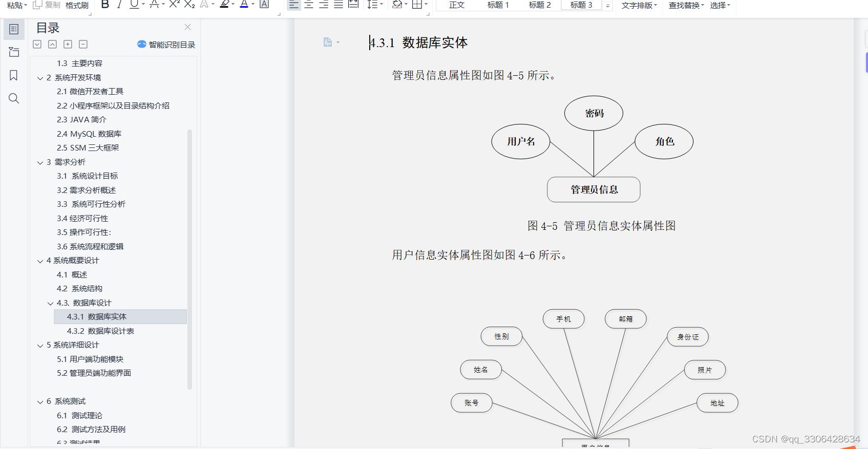Open the search magnifier sidebar icon
Viewport: 868px width, 449px height.
click(x=14, y=98)
